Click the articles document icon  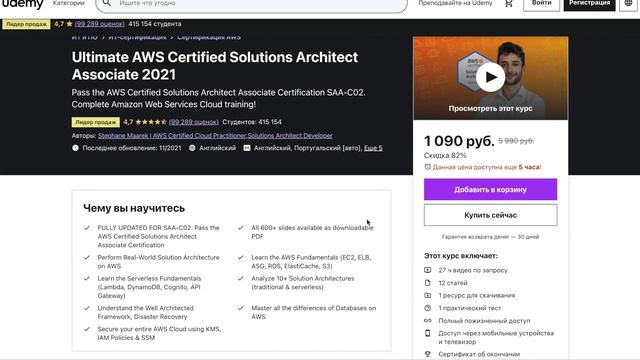click(427, 283)
